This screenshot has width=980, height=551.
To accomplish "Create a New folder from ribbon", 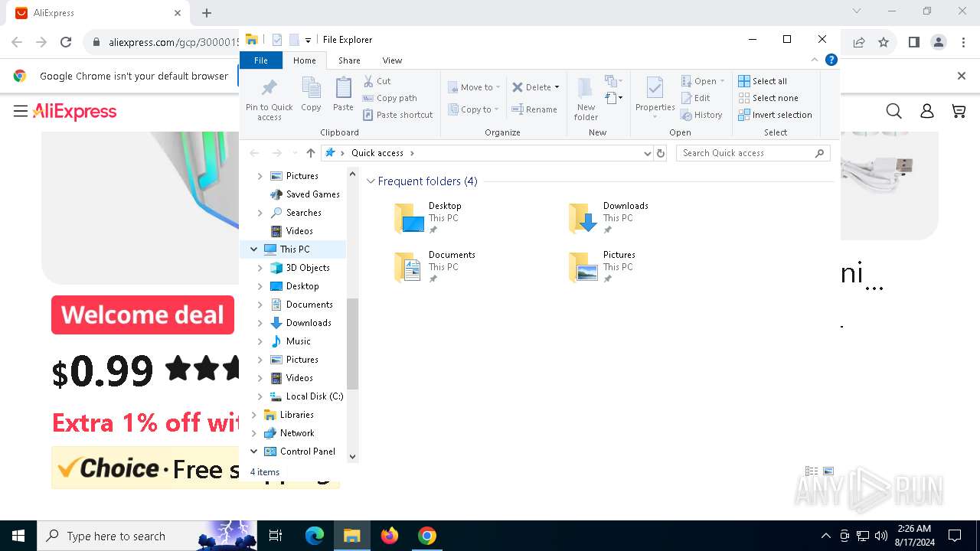I will [x=586, y=99].
